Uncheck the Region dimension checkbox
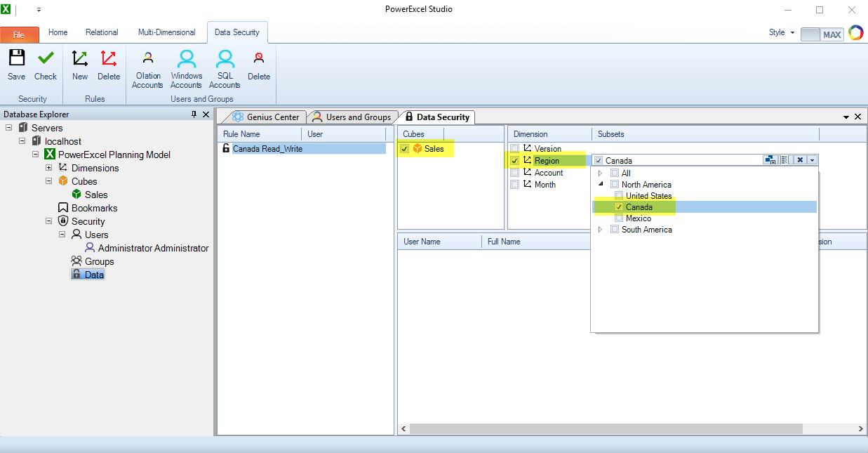Screen dimensions: 868x453 pos(515,161)
